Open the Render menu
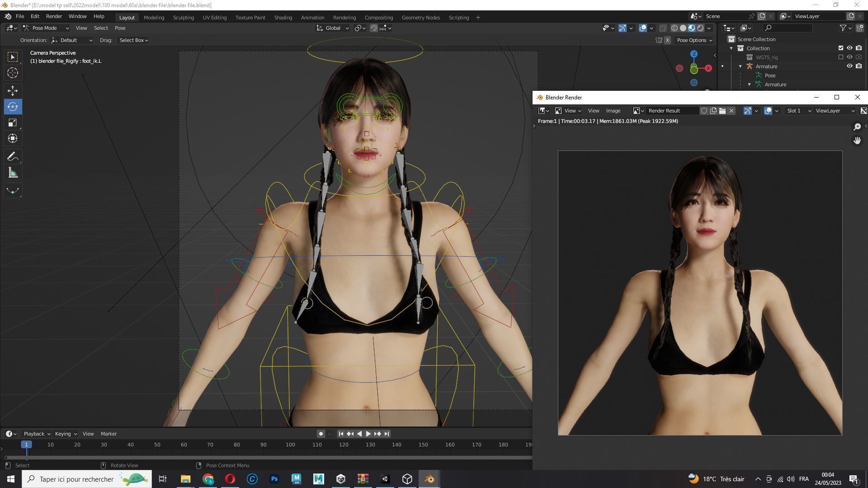The image size is (868, 488). pyautogui.click(x=54, y=16)
